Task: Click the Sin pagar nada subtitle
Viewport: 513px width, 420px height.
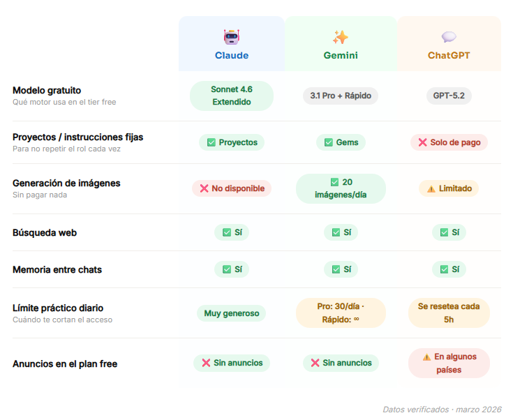Action: [x=40, y=195]
